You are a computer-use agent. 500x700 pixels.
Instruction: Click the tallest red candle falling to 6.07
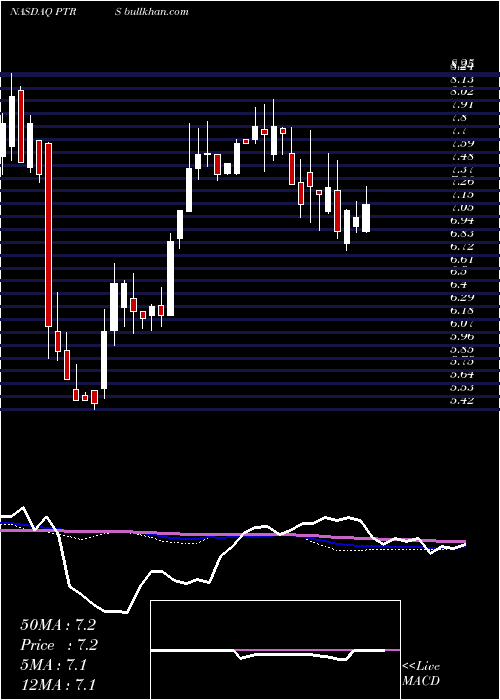(x=48, y=235)
